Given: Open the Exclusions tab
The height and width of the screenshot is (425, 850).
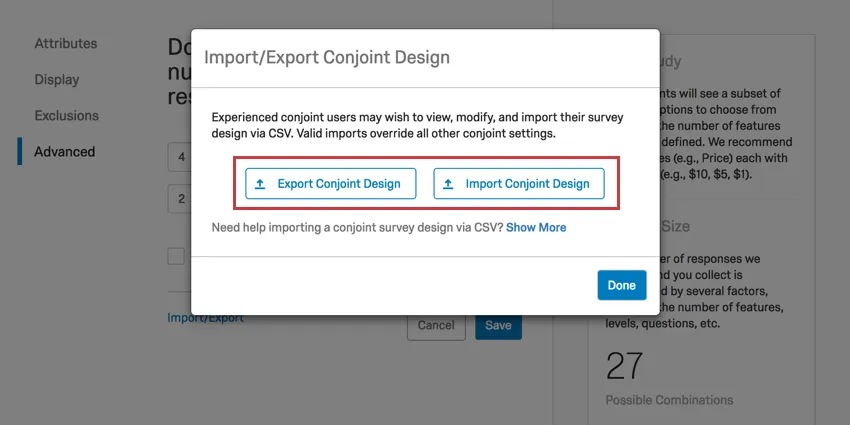Looking at the screenshot, I should tap(65, 116).
